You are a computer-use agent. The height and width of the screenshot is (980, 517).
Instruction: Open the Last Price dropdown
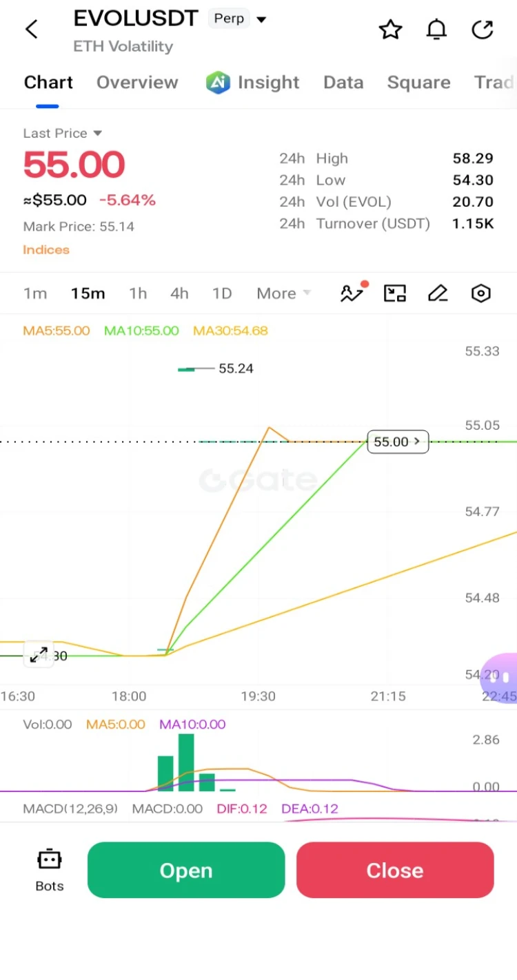[62, 133]
